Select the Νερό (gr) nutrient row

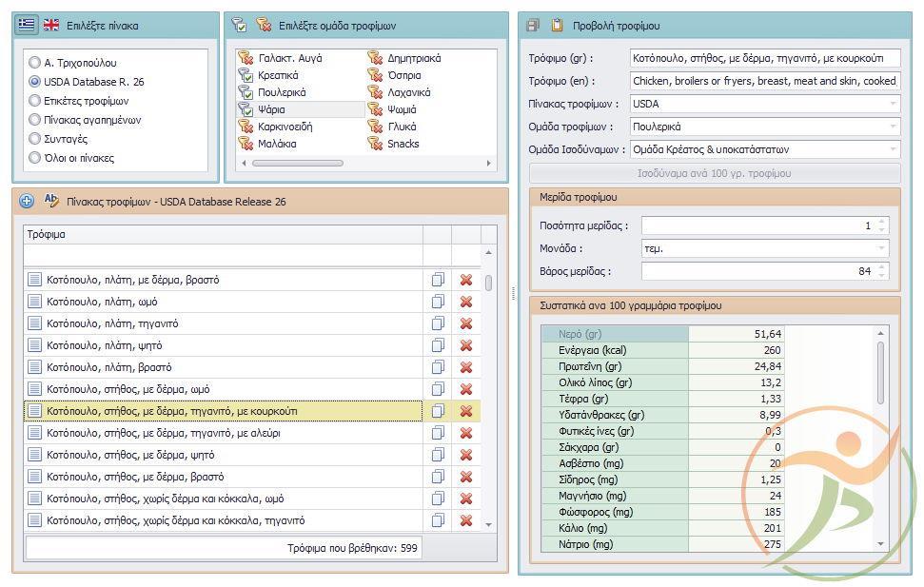[x=661, y=334]
